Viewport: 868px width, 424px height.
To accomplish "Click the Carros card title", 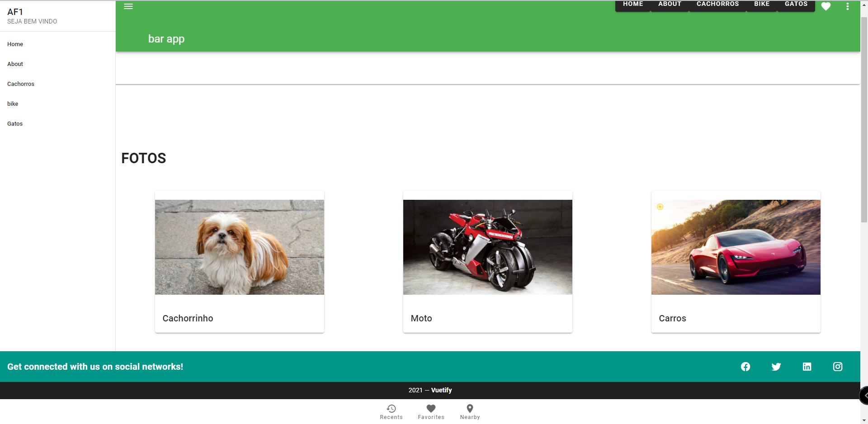I will [672, 318].
